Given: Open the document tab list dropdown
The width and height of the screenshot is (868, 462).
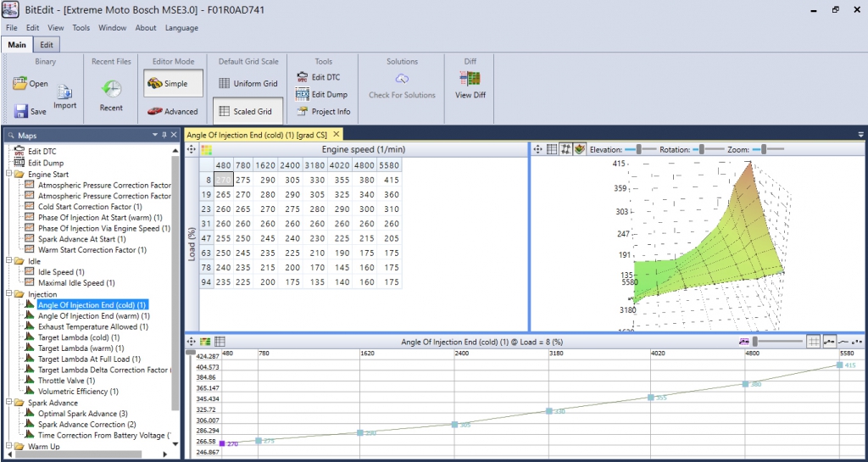Looking at the screenshot, I should click(861, 135).
